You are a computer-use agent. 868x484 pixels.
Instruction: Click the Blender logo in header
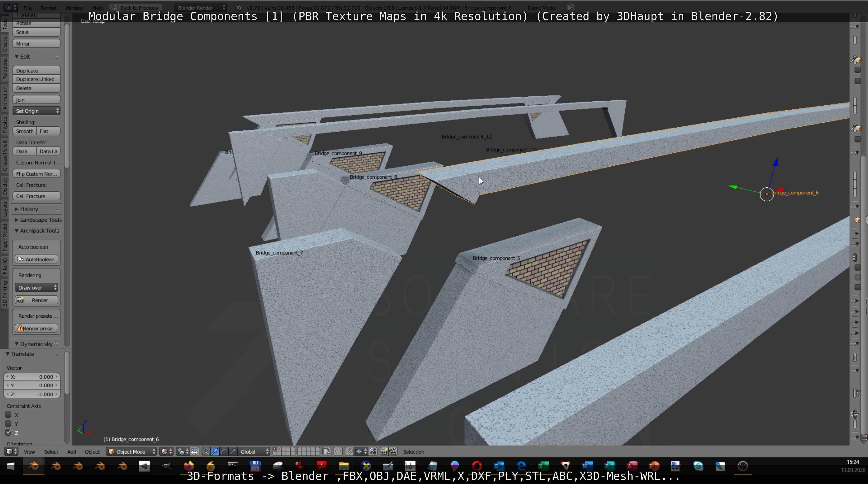pyautogui.click(x=239, y=7)
